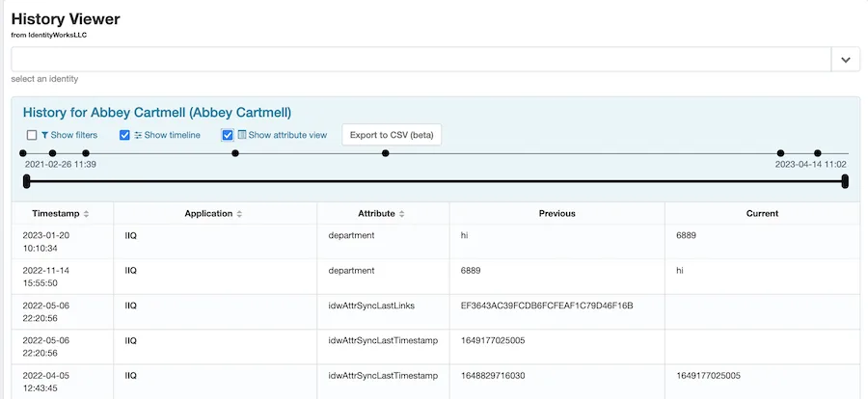Click the left handle of the timeline range slider
The height and width of the screenshot is (399, 868).
(x=27, y=181)
